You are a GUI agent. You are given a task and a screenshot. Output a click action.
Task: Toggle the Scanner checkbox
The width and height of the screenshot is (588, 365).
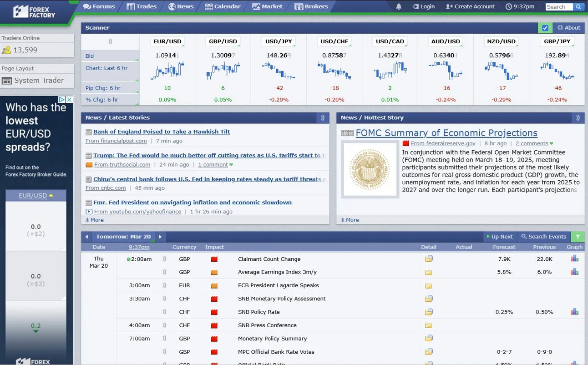(545, 28)
